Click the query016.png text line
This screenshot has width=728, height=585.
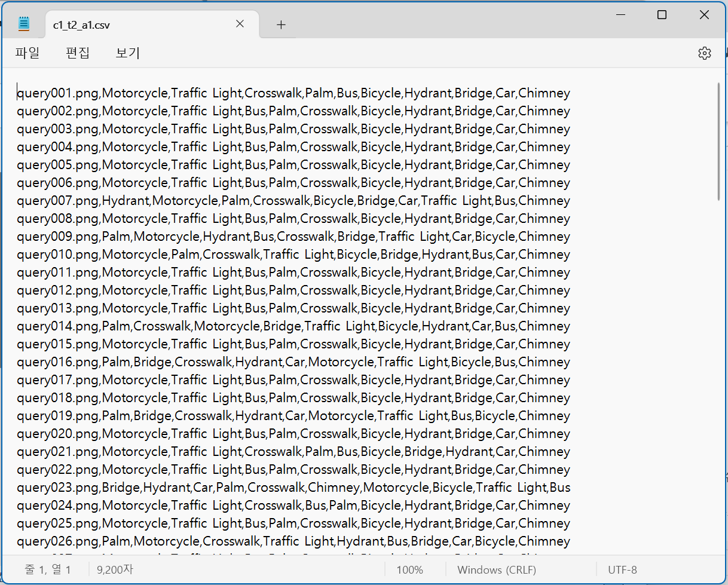click(293, 362)
